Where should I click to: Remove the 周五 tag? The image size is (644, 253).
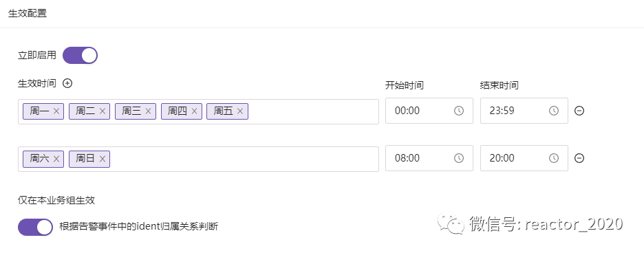pos(240,111)
